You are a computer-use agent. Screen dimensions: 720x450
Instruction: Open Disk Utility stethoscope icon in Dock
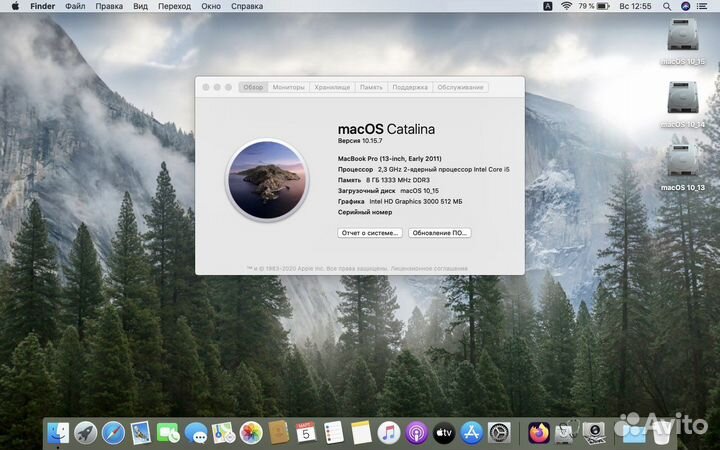(x=567, y=433)
